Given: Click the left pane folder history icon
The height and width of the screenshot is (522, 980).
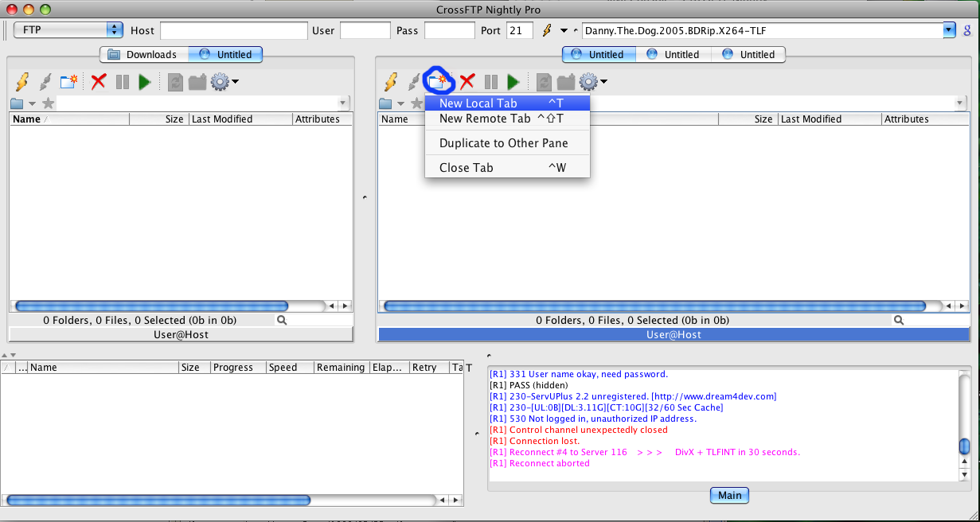Looking at the screenshot, I should point(17,103).
